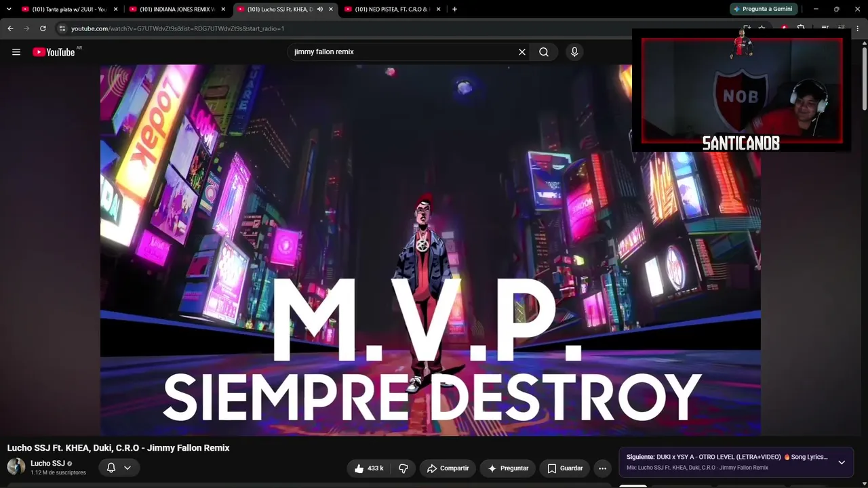Switch to NEO PISTEA FT. C.R.O tab

[393, 9]
